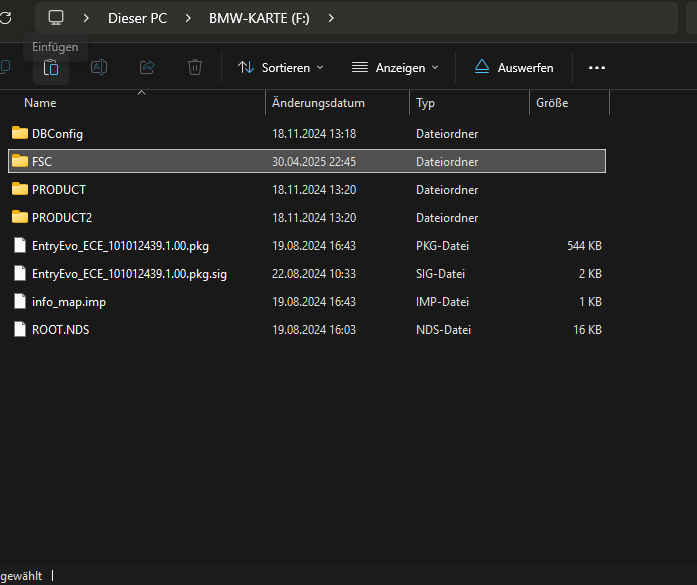Expand chevron after the PC icon
Screen dimensions: 697x585
coord(86,18)
